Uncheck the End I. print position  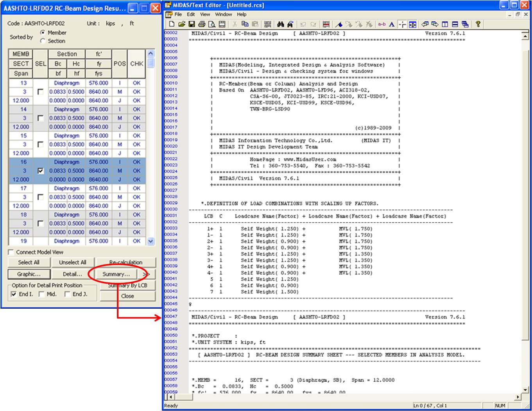14,294
